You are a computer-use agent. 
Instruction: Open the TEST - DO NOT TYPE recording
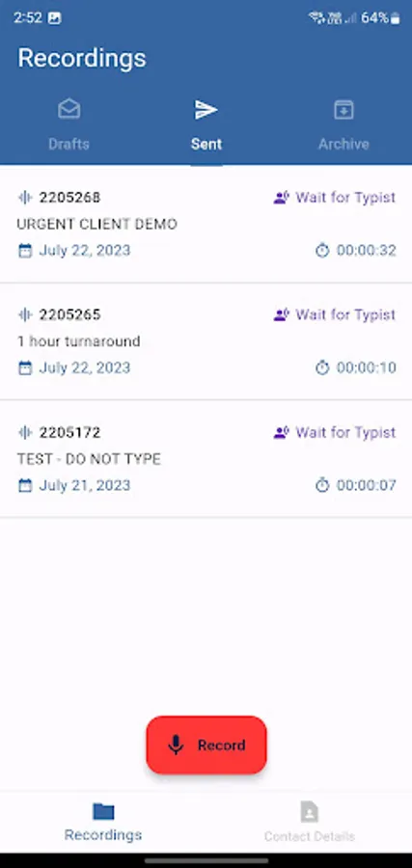206,459
